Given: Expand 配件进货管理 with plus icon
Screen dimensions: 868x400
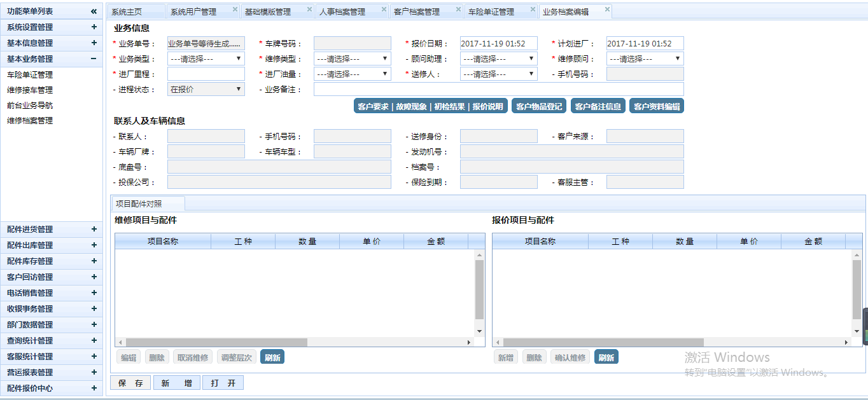Looking at the screenshot, I should pos(94,230).
